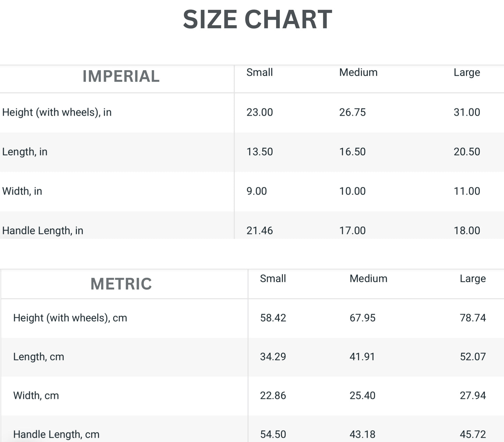Click the 41.91 medium length cell
Viewport: 504px width, 442px height.
(362, 357)
